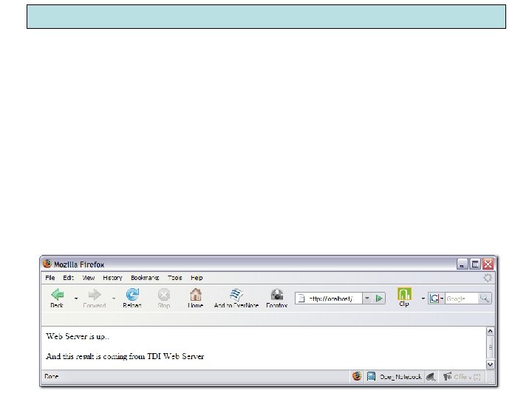This screenshot has width=532, height=399.
Task: Click the 'Web Server is up..' text
Action: [78, 337]
